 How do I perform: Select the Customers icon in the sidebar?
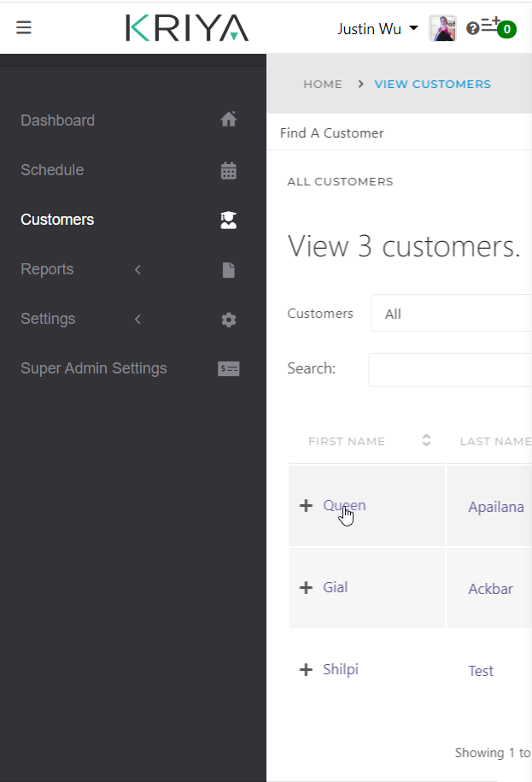(x=228, y=220)
